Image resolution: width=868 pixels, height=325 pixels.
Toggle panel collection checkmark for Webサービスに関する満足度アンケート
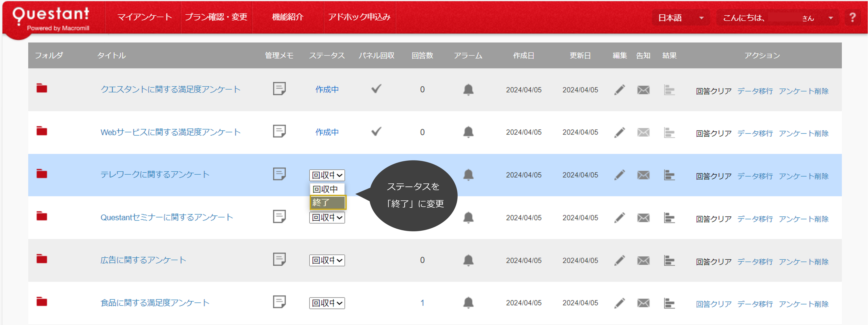pyautogui.click(x=376, y=131)
